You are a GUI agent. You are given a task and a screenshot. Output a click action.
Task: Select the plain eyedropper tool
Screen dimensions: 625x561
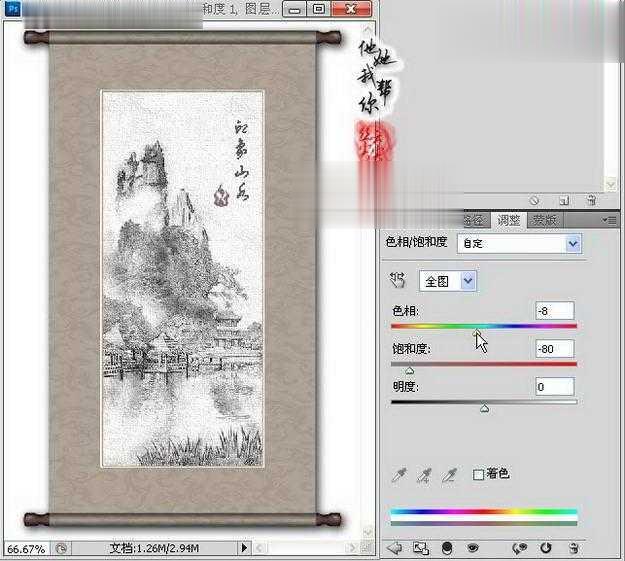click(399, 475)
